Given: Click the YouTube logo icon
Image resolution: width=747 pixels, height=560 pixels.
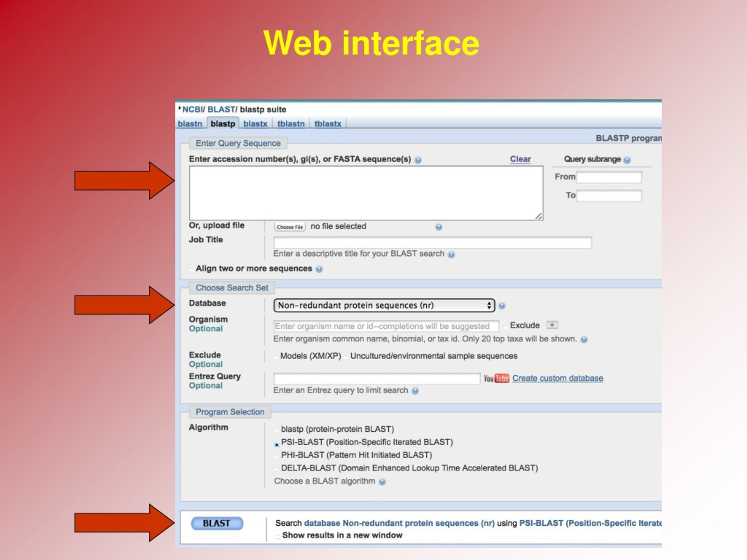Looking at the screenshot, I should (x=496, y=378).
